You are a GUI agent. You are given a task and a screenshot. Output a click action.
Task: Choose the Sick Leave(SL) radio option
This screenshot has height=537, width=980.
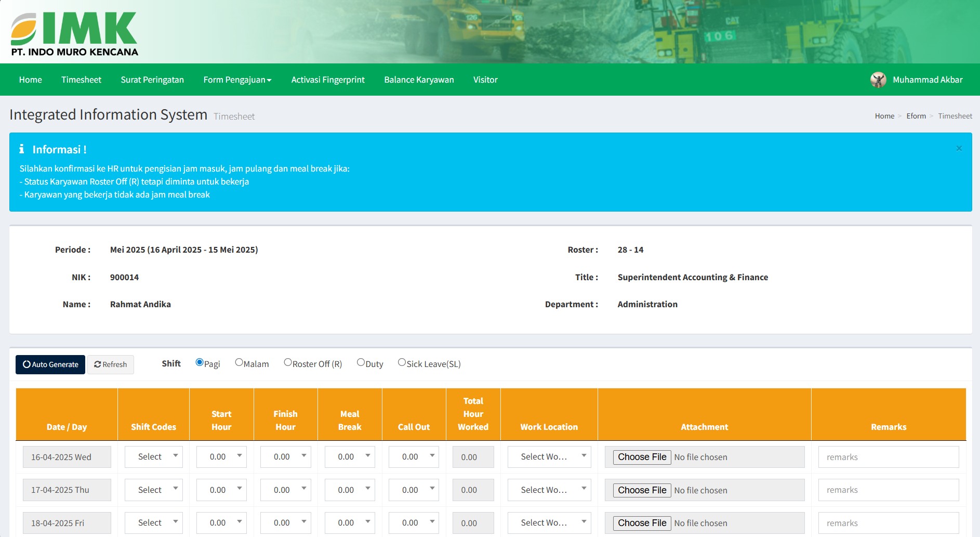[x=402, y=362]
